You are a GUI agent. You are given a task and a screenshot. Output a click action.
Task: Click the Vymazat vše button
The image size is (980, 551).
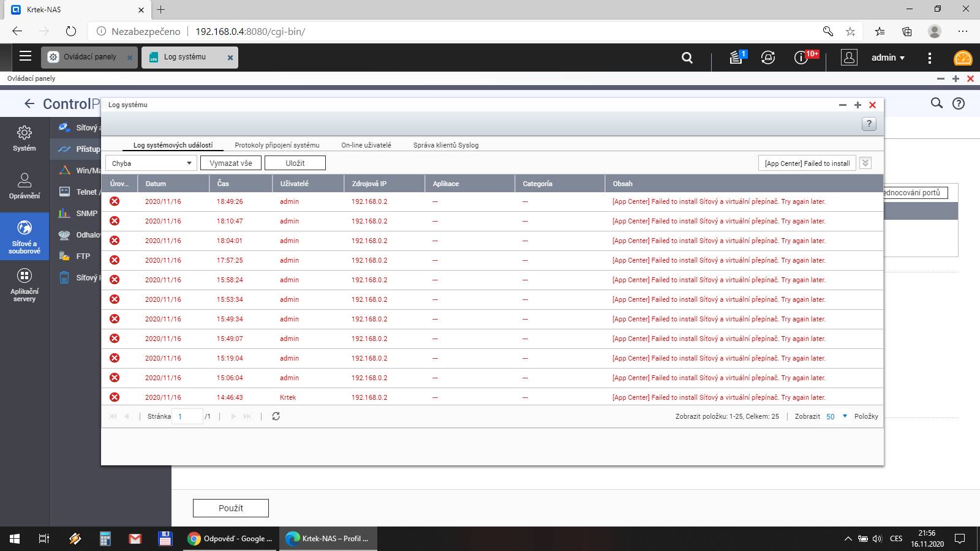[231, 163]
